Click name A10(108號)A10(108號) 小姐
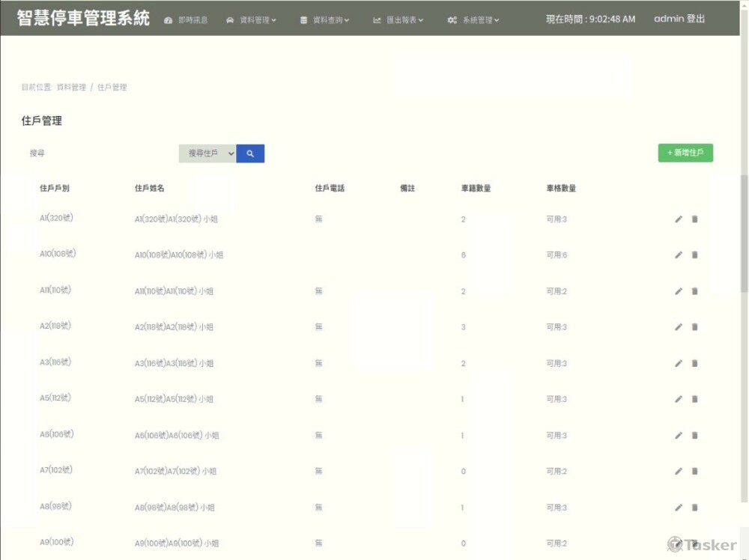Image resolution: width=749 pixels, height=560 pixels. pyautogui.click(x=179, y=255)
